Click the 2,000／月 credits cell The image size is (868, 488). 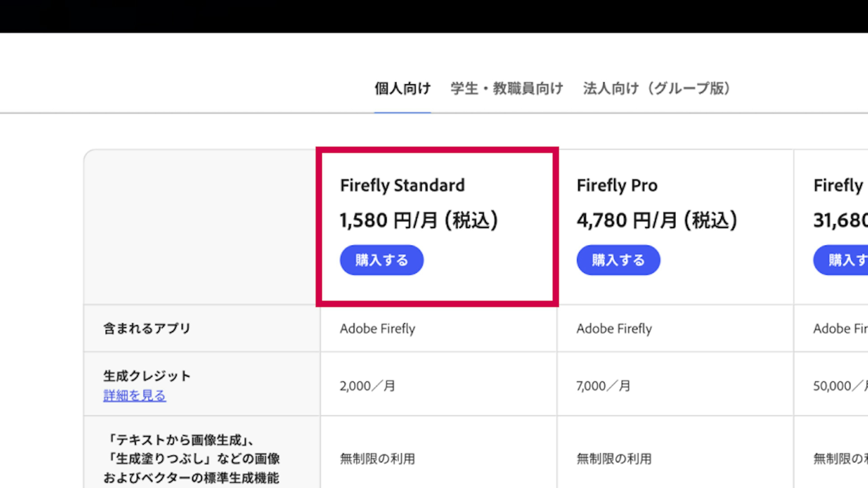pos(367,386)
